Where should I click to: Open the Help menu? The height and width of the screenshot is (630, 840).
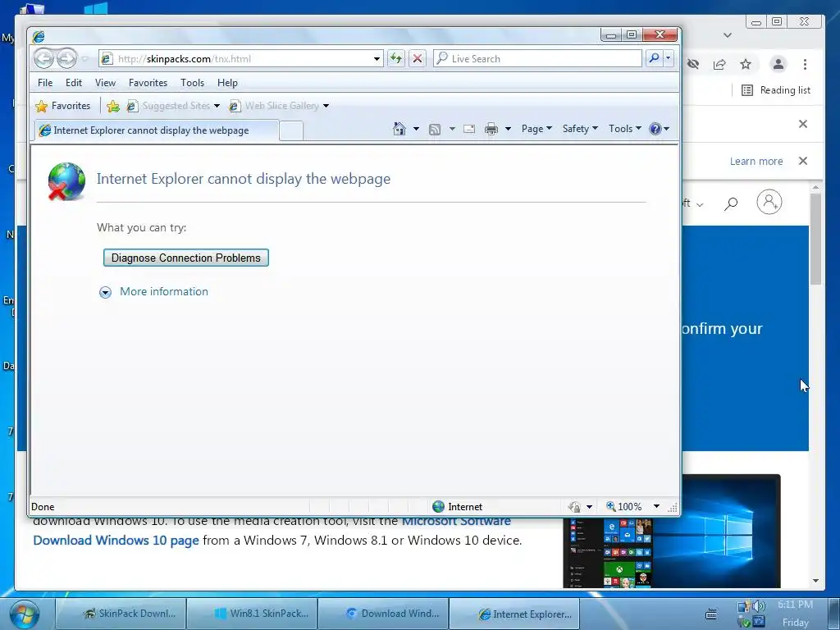pos(227,83)
